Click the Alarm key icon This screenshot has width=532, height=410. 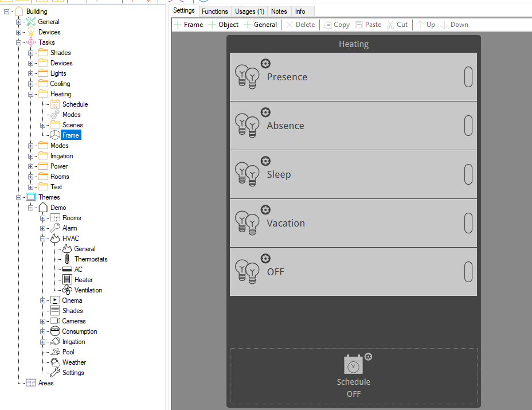[55, 228]
